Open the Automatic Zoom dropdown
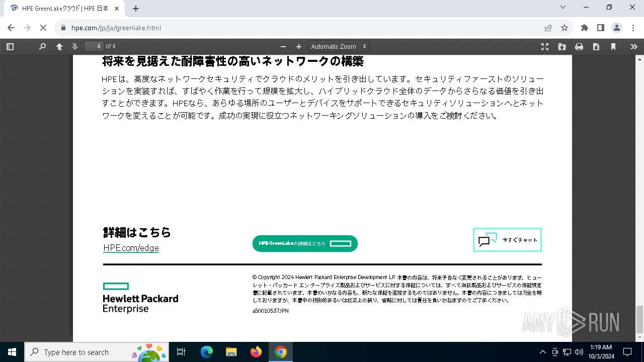This screenshot has height=362, width=644. tap(339, 46)
